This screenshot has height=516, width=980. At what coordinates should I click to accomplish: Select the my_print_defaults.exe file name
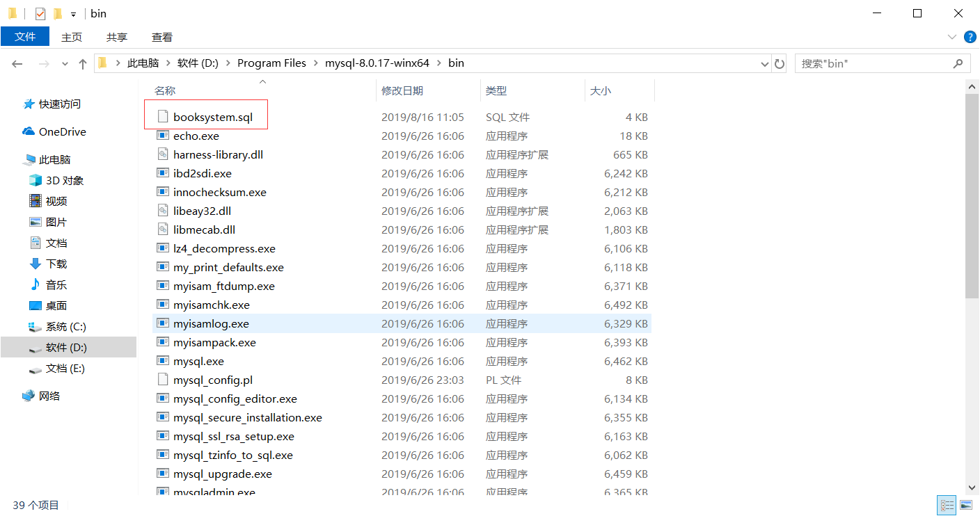tap(228, 267)
